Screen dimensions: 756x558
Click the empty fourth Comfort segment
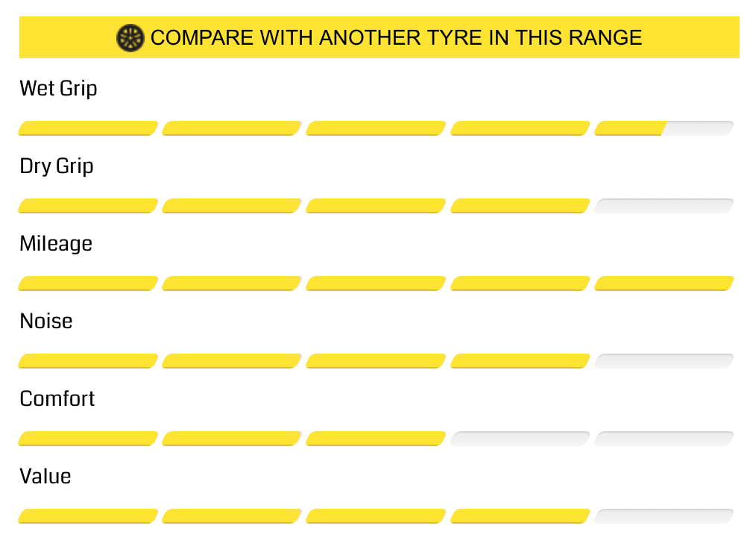tap(520, 439)
